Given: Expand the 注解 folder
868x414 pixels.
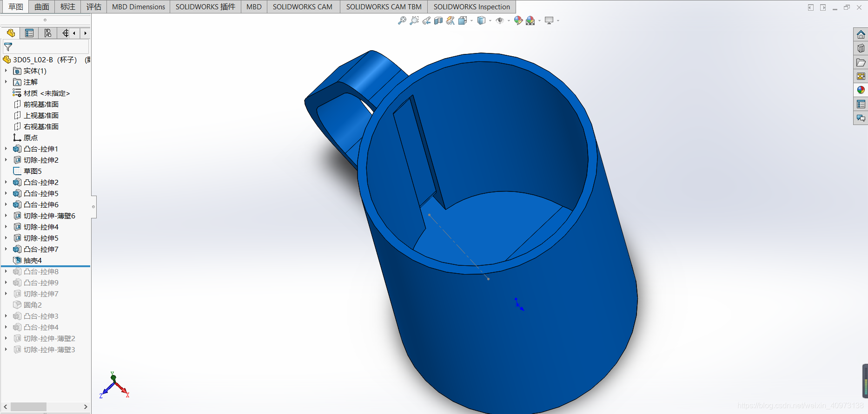Looking at the screenshot, I should click(6, 82).
